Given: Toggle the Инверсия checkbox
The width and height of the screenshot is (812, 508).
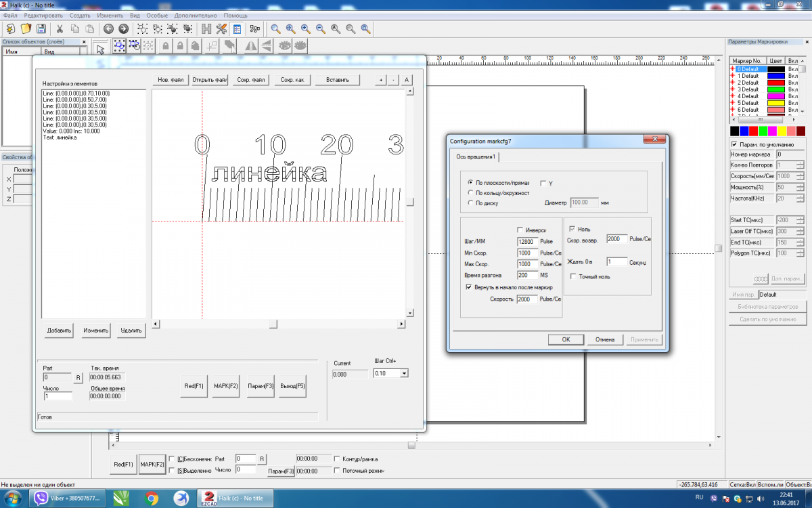Looking at the screenshot, I should (520, 230).
